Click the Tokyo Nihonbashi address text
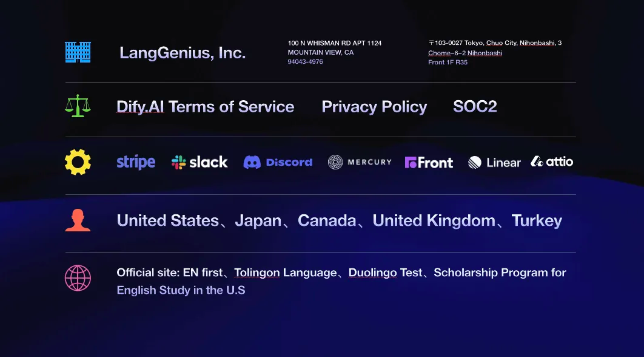Image resolution: width=644 pixels, height=357 pixels. pyautogui.click(x=495, y=52)
